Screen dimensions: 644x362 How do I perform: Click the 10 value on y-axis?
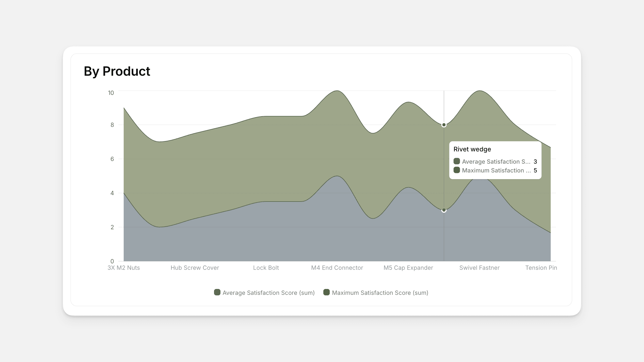pyautogui.click(x=111, y=93)
